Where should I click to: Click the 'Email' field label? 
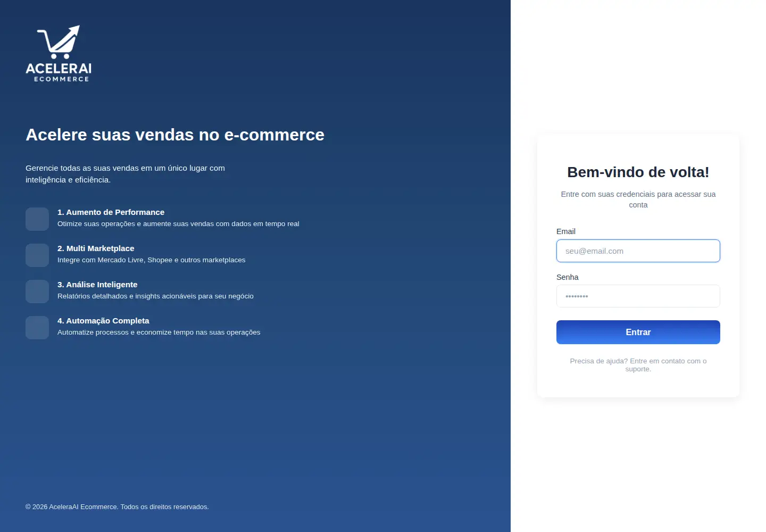click(566, 231)
